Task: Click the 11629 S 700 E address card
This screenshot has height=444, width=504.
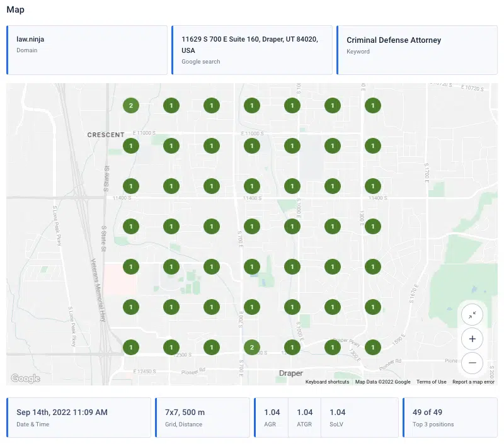Action: point(252,50)
